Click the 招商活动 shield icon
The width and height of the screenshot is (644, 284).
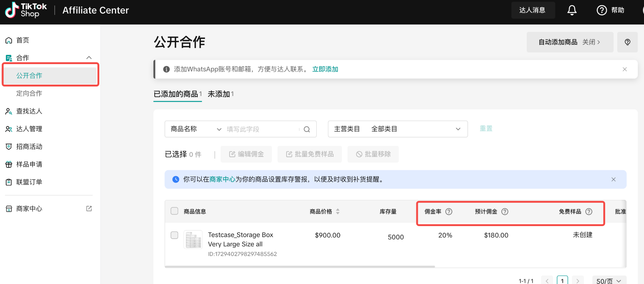9,147
